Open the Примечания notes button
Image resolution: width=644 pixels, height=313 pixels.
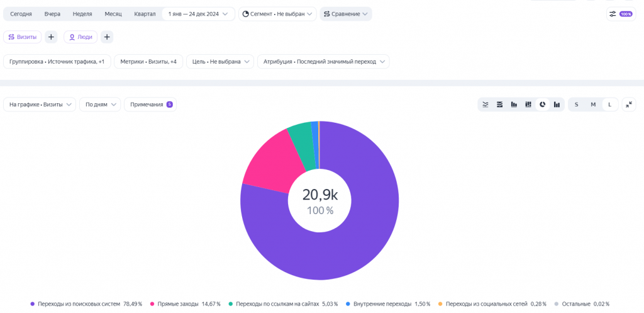150,105
